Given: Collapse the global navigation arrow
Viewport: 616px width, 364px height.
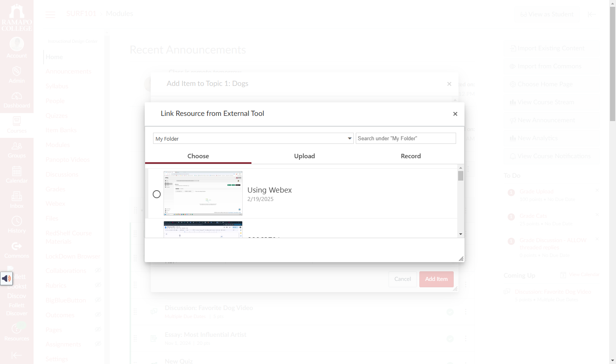Looking at the screenshot, I should tap(17, 355).
